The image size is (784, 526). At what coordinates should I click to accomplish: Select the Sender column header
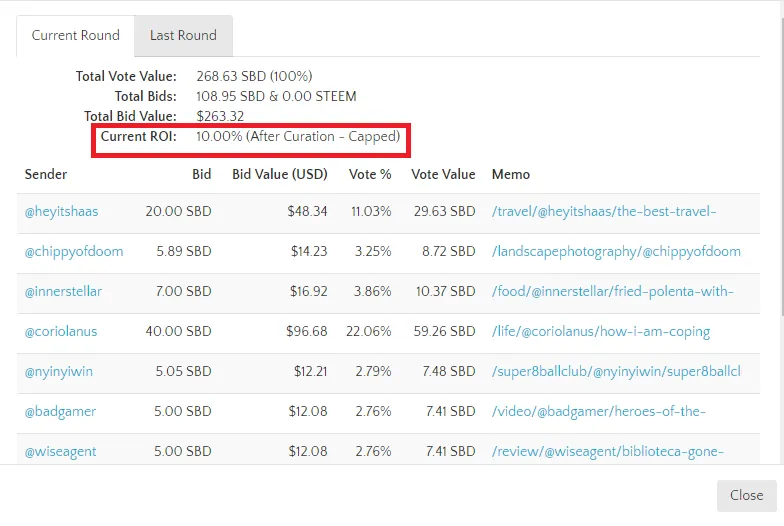[46, 174]
